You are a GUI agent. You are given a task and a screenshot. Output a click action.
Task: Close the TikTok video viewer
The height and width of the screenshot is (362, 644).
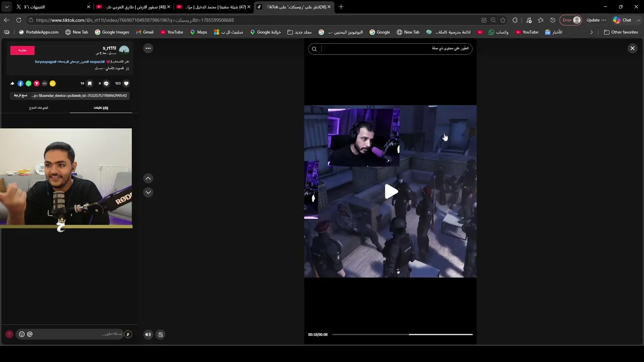pos(632,48)
